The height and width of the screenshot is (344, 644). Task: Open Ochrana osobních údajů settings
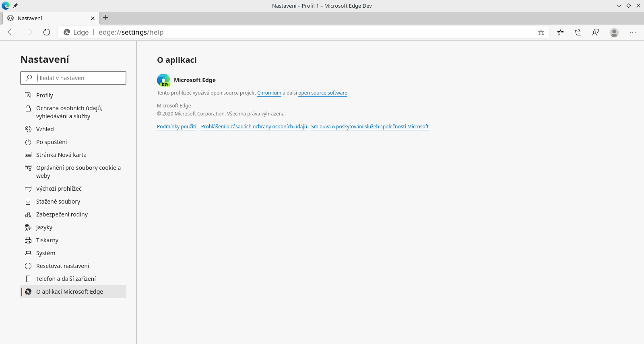point(73,112)
